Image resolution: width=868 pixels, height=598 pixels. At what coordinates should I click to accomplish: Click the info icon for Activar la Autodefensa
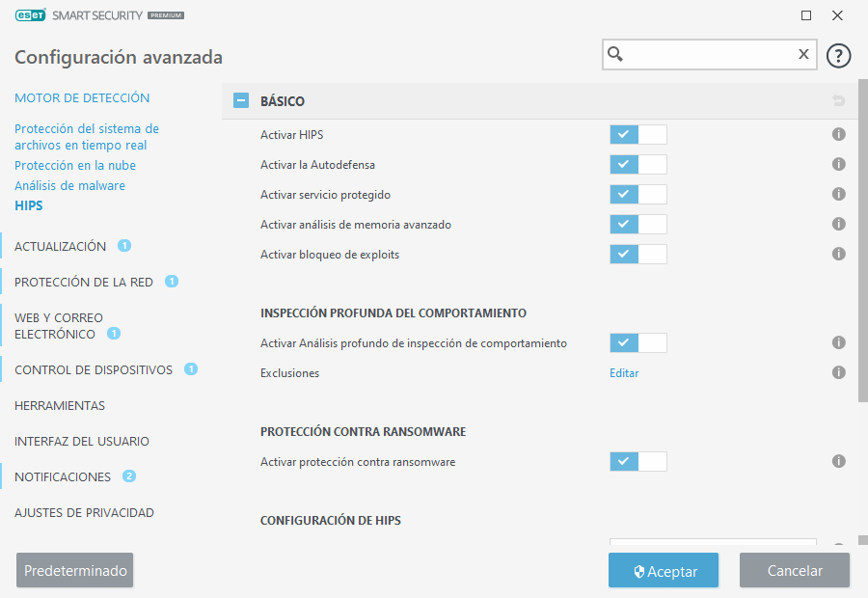click(839, 164)
